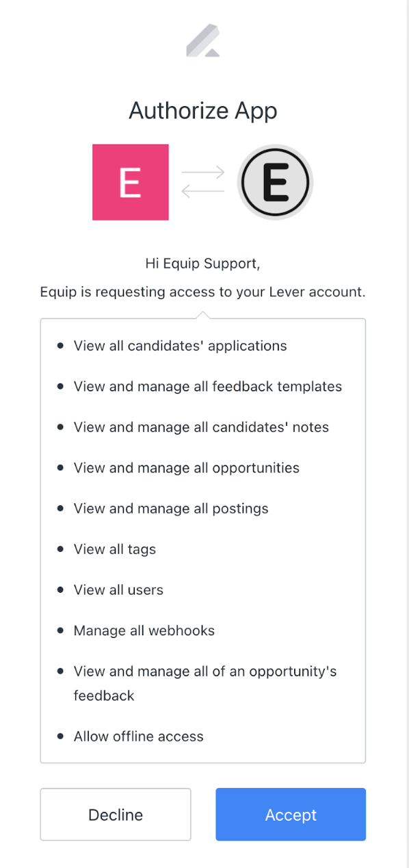
Task: Click the circled Lever account icon
Action: [275, 182]
